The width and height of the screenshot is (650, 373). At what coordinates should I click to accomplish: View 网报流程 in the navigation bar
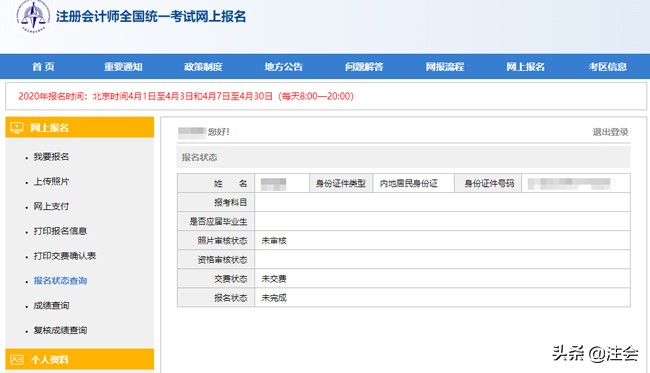point(444,67)
